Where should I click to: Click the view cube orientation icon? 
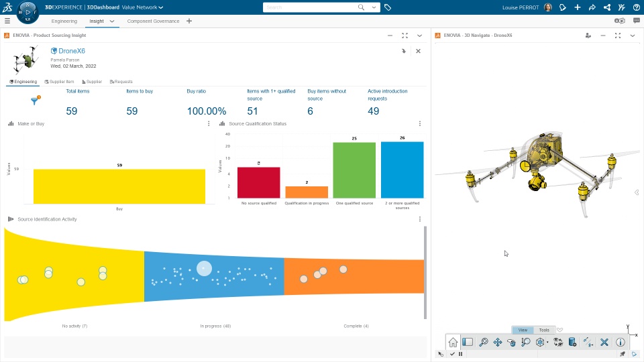[x=539, y=342]
